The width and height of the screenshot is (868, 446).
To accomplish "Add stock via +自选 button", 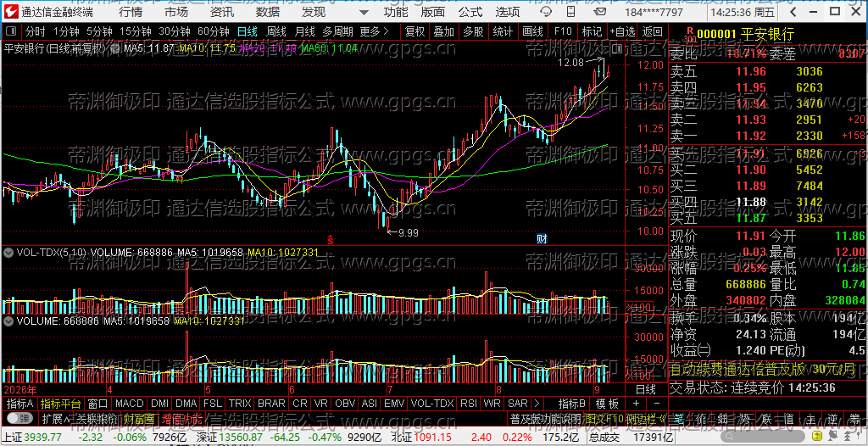I will pyautogui.click(x=623, y=32).
